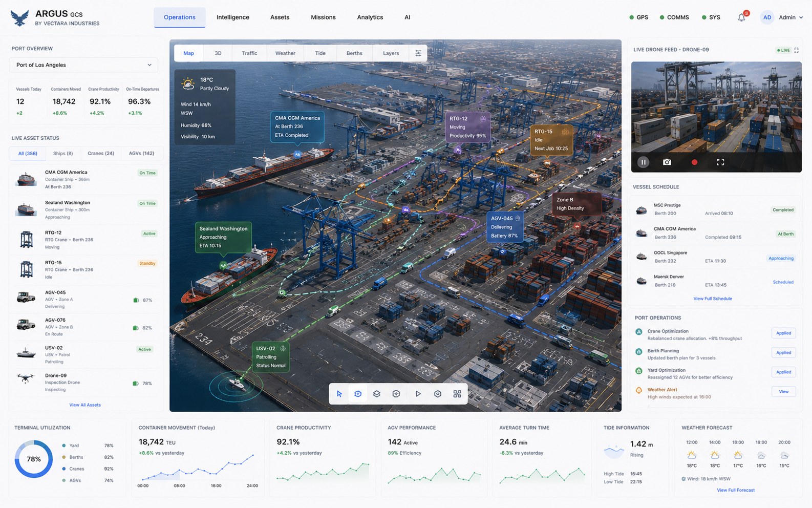
Task: Open the Intelligence tab
Action: pos(233,17)
